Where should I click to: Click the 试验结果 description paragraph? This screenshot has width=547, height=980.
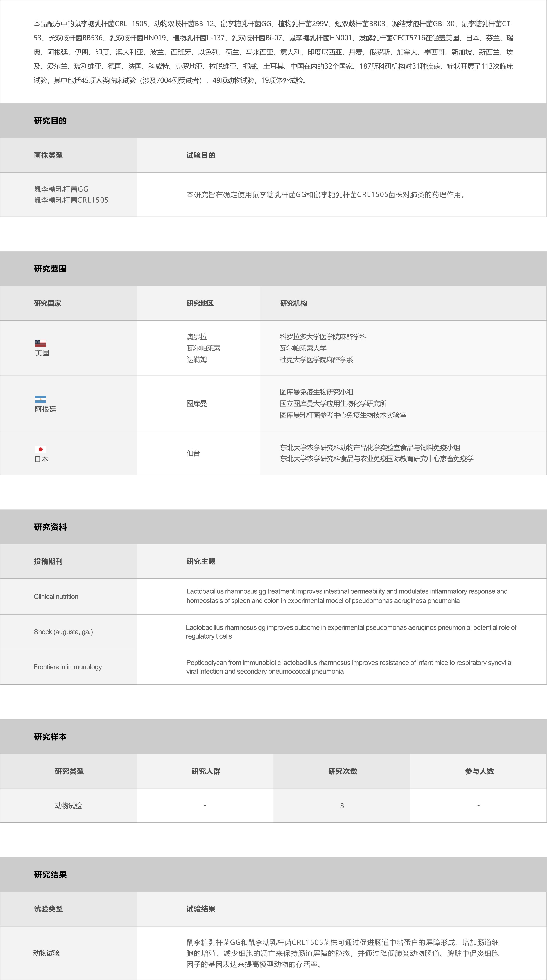point(342,953)
